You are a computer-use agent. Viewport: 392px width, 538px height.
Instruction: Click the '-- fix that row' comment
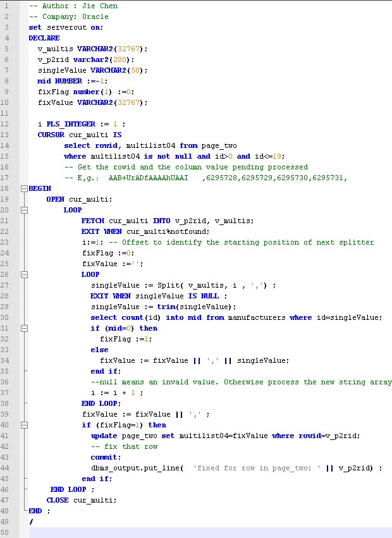124,446
